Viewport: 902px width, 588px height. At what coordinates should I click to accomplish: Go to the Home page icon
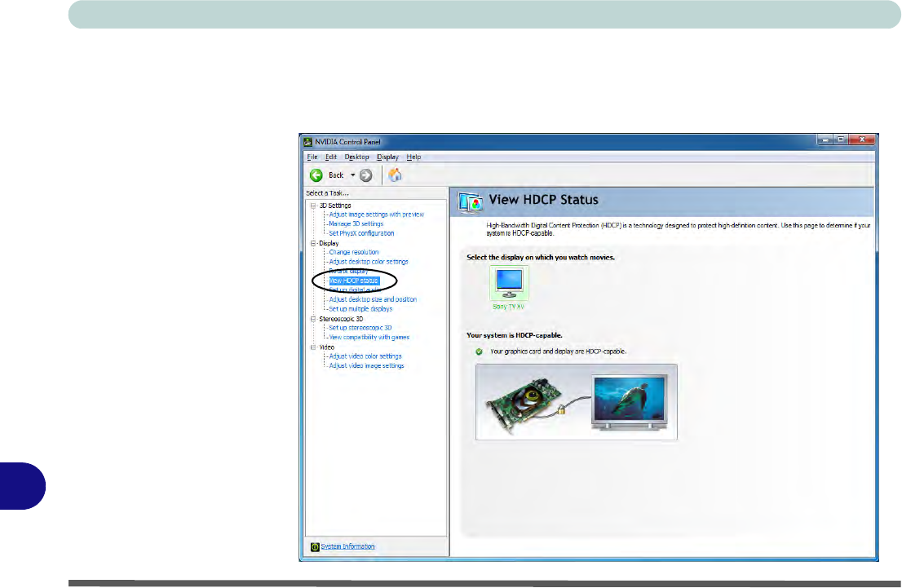395,175
